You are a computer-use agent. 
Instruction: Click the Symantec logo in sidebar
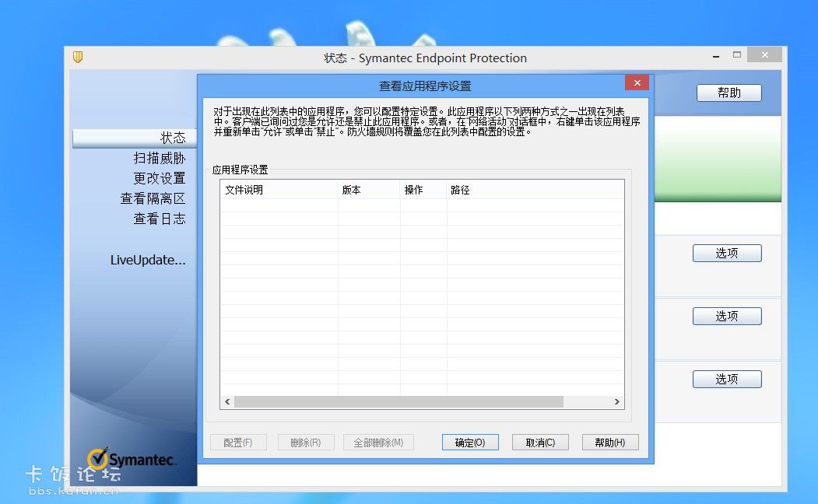click(131, 459)
